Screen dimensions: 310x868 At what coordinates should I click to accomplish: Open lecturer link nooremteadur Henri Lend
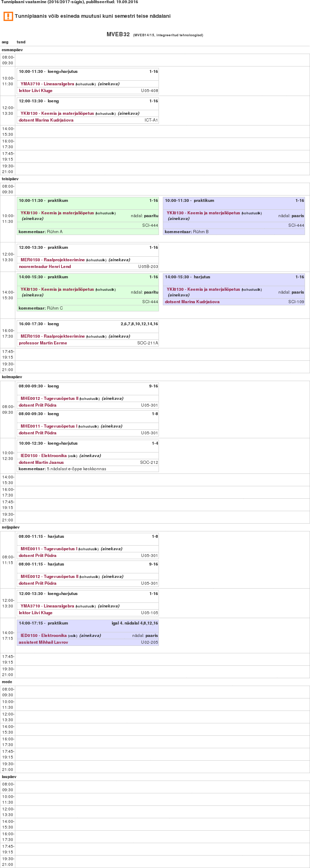click(x=45, y=267)
